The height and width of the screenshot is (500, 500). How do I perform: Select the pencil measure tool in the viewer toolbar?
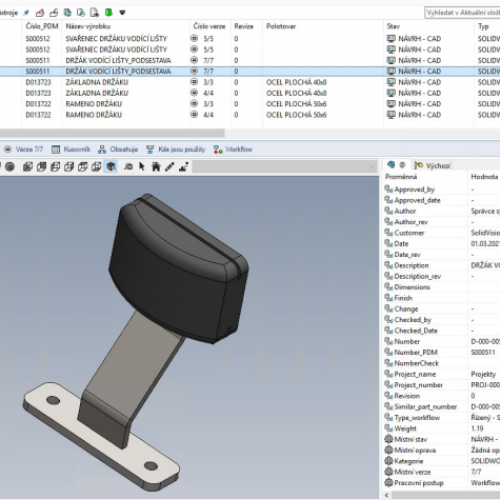[170, 166]
